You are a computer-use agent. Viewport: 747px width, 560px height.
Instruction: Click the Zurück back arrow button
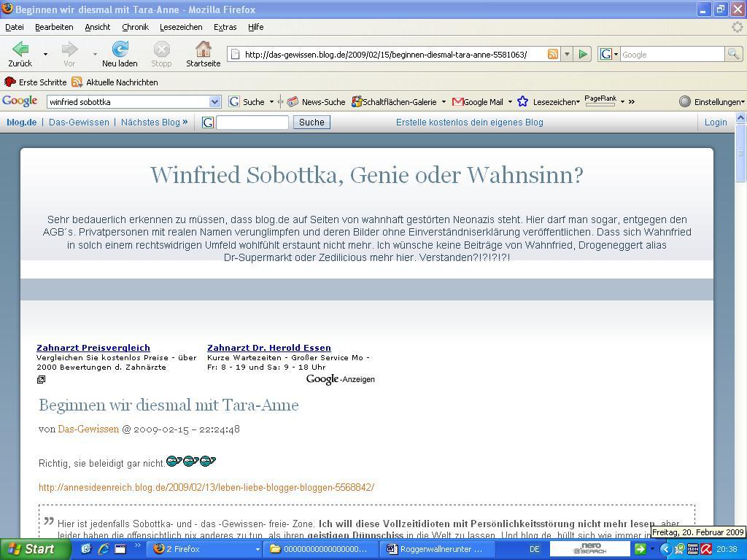click(x=20, y=50)
